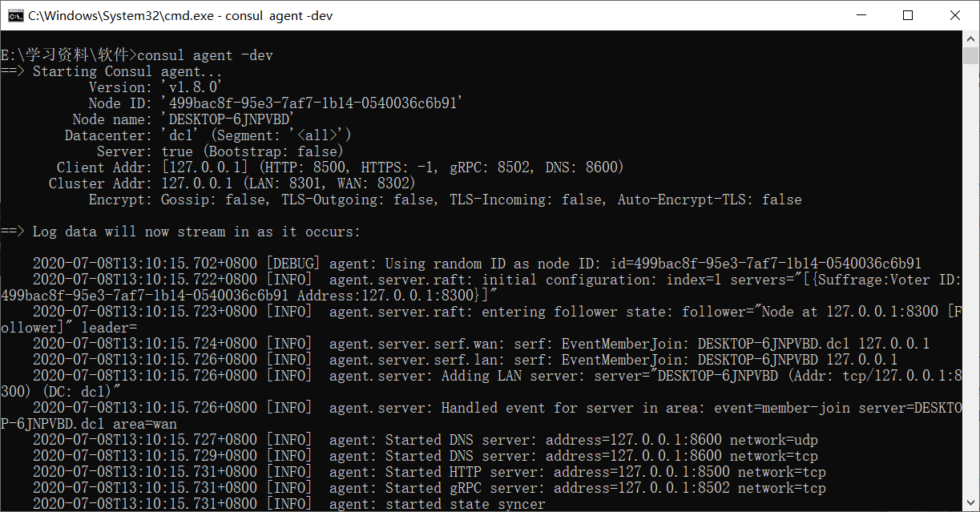The height and width of the screenshot is (512, 980).
Task: Click the maximize window icon
Action: click(x=908, y=14)
